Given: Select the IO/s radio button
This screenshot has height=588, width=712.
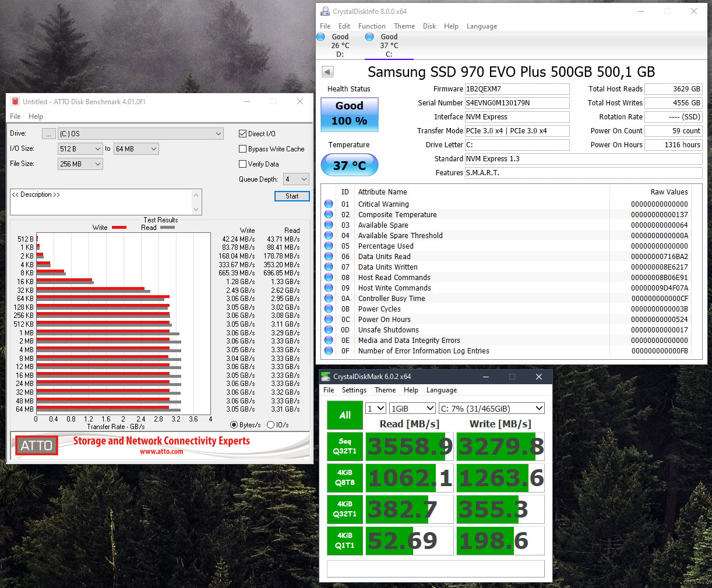Looking at the screenshot, I should (x=270, y=425).
